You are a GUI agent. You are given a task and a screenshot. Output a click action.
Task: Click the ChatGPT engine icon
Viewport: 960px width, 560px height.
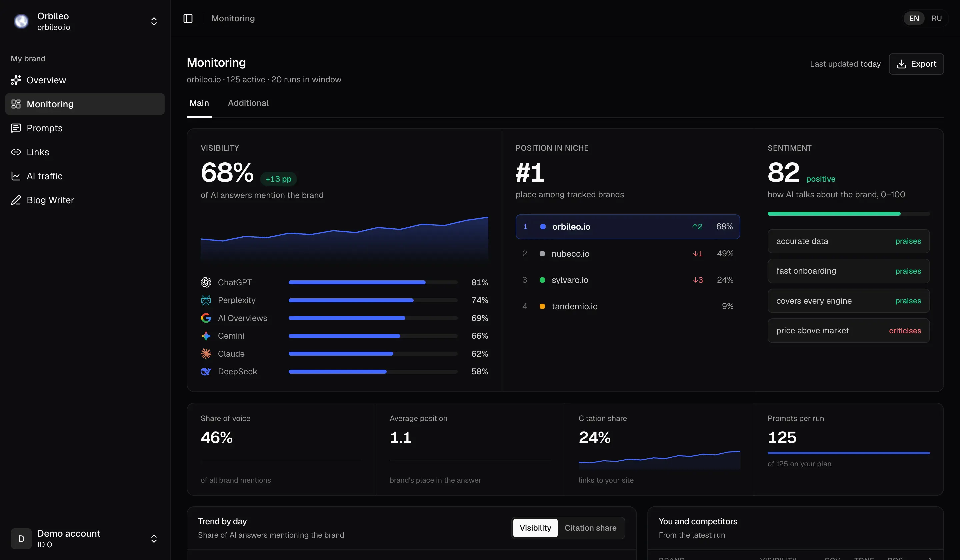(206, 282)
